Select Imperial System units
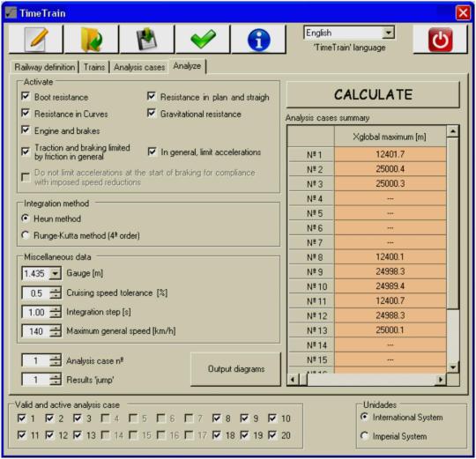 364,436
